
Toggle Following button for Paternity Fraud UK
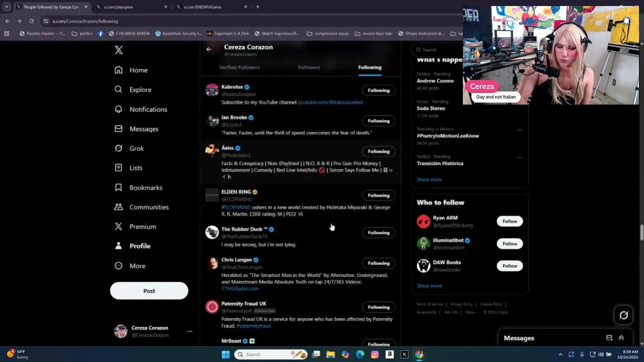point(378,307)
